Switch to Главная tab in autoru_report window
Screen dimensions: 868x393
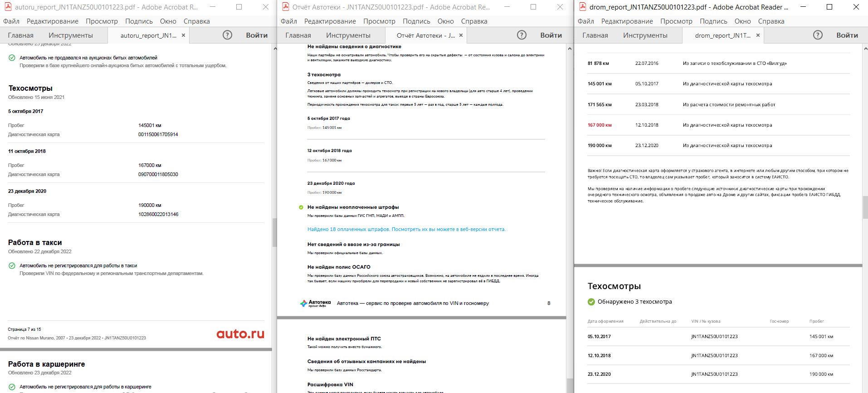[x=21, y=35]
